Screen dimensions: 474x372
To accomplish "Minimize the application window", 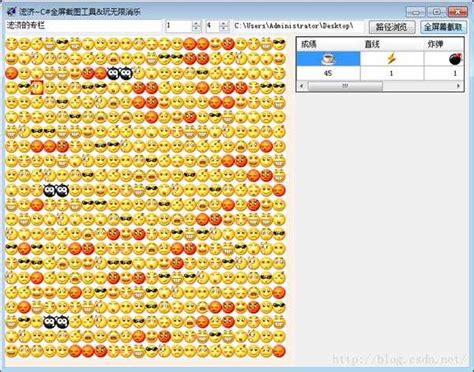I will point(416,12).
